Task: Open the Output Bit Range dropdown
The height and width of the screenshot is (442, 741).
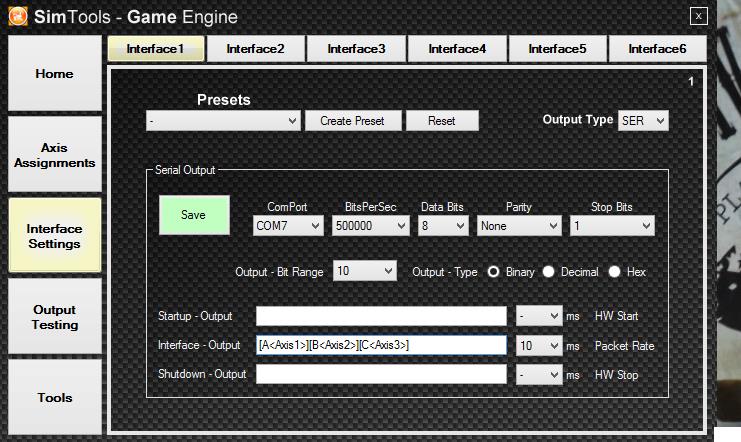Action: pyautogui.click(x=365, y=271)
